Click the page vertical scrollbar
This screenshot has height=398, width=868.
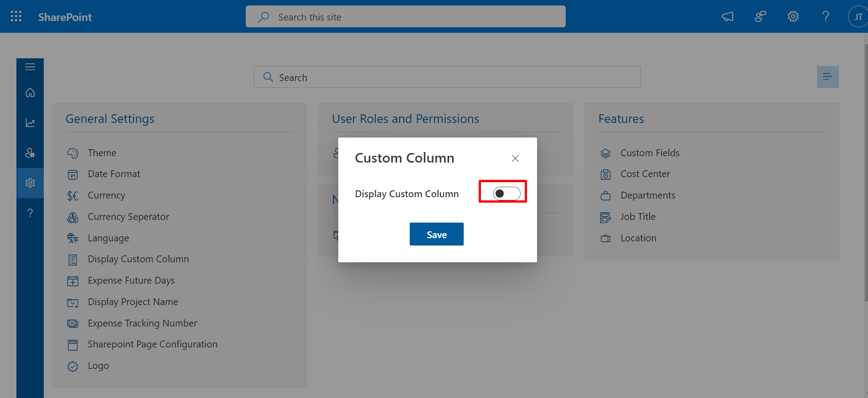pyautogui.click(x=866, y=173)
